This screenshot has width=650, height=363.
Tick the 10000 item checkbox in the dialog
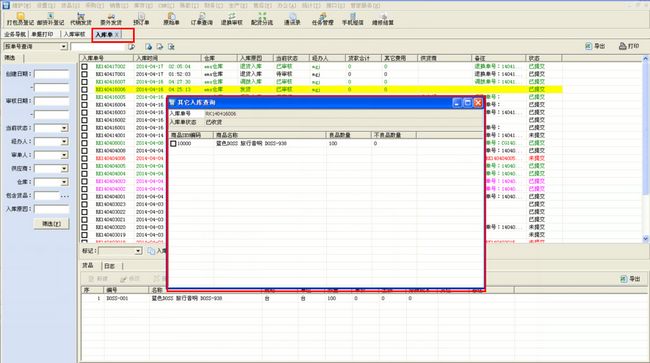[173, 143]
